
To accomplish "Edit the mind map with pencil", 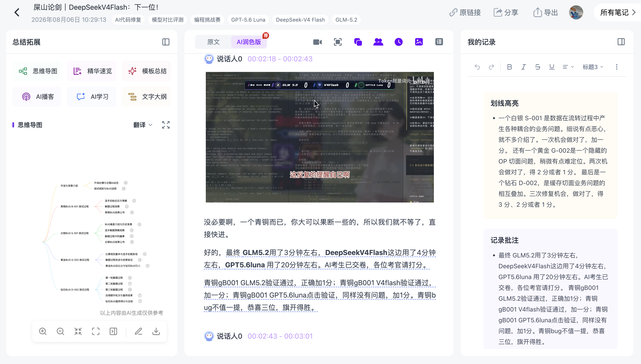I will [x=139, y=331].
